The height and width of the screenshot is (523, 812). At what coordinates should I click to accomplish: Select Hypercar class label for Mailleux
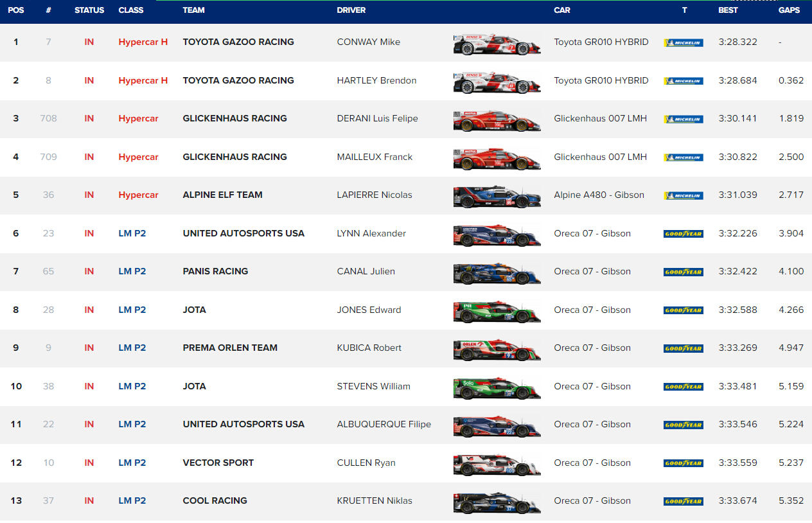138,157
